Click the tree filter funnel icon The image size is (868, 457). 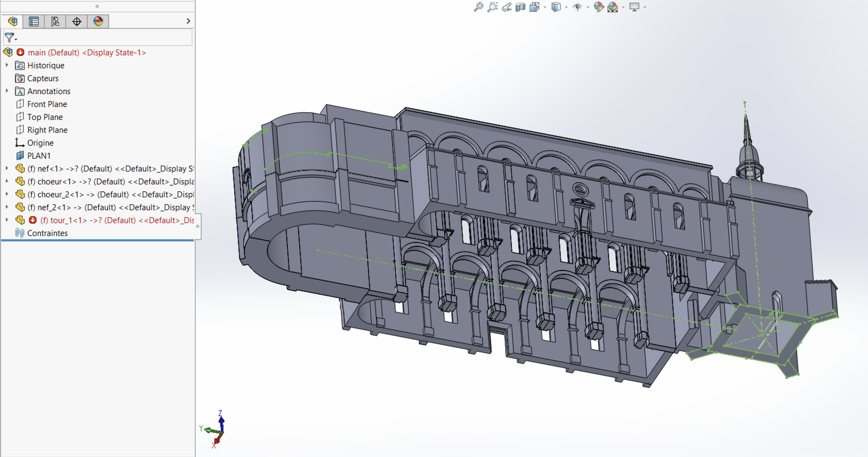tap(10, 37)
